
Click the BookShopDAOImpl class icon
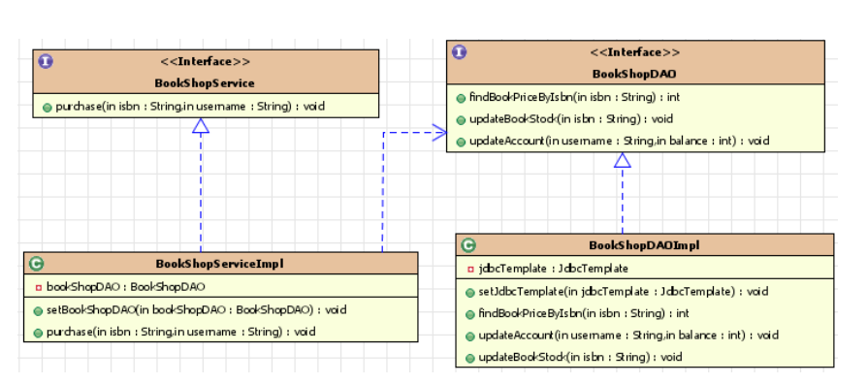click(x=468, y=245)
